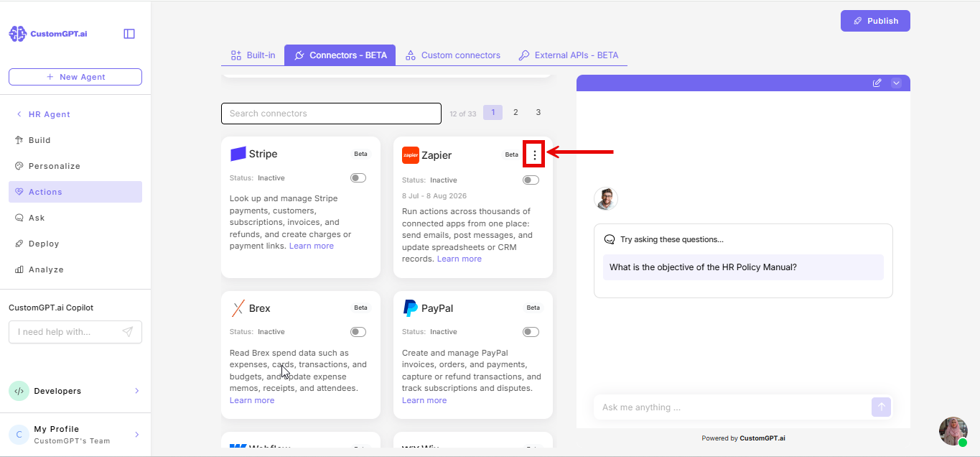Select the Connectors - BETA tab

(340, 55)
